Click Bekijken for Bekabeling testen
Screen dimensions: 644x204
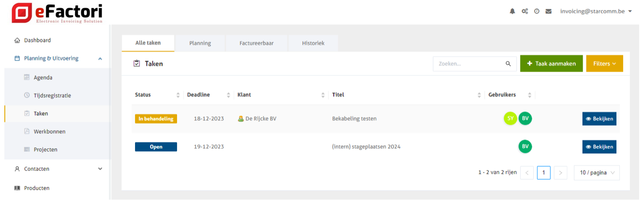pyautogui.click(x=599, y=118)
